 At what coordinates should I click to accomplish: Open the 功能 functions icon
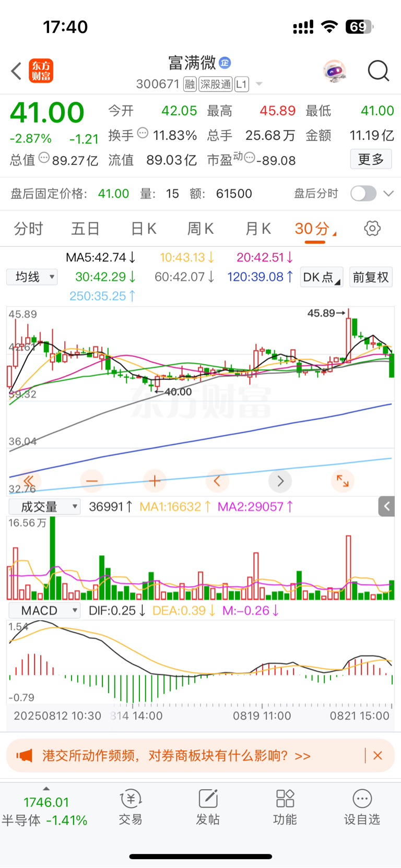pos(285,807)
